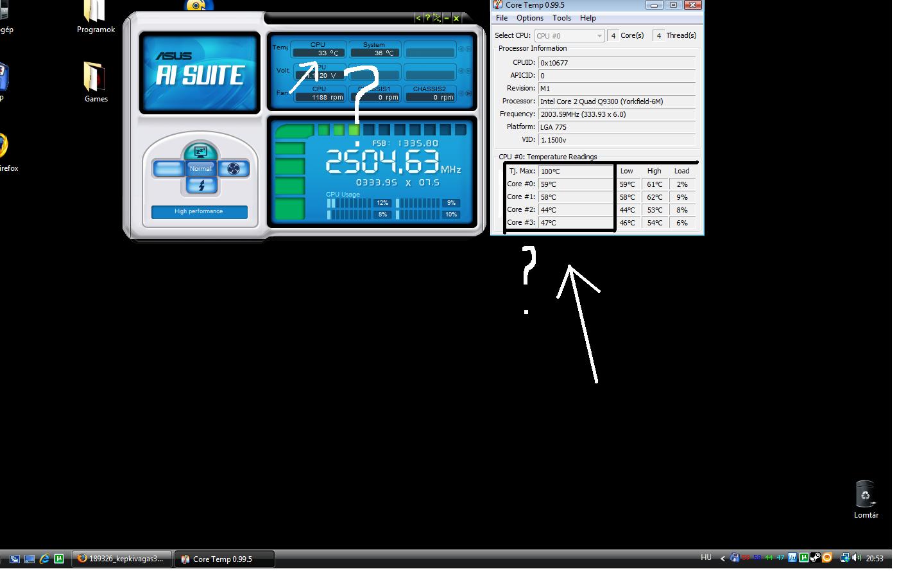Click the volume speaker tray icon
Viewport: 924px width, 578px height.
[857, 558]
